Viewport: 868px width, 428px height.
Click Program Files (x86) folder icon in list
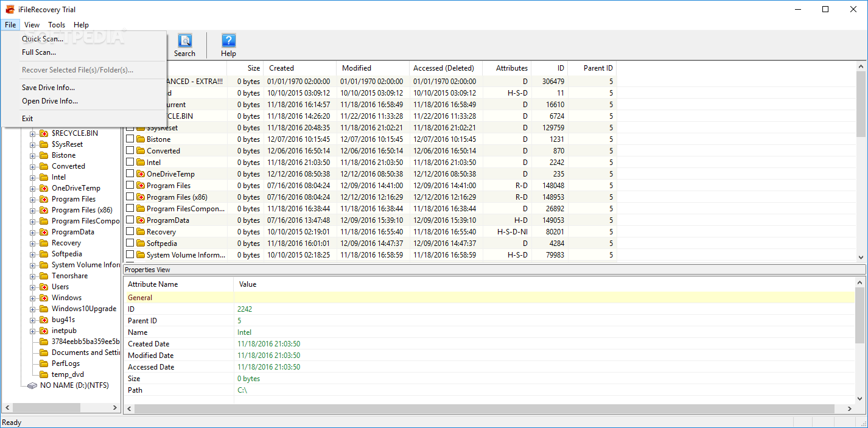tap(140, 197)
